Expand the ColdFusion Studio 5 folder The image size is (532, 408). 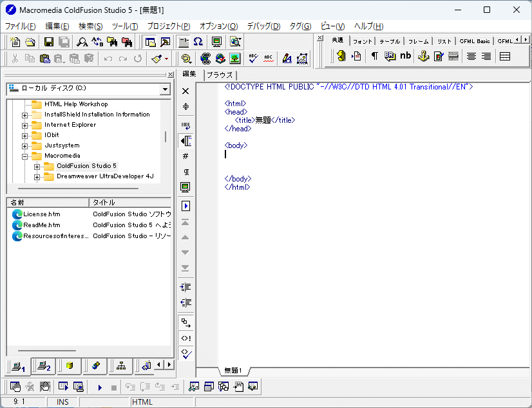37,167
